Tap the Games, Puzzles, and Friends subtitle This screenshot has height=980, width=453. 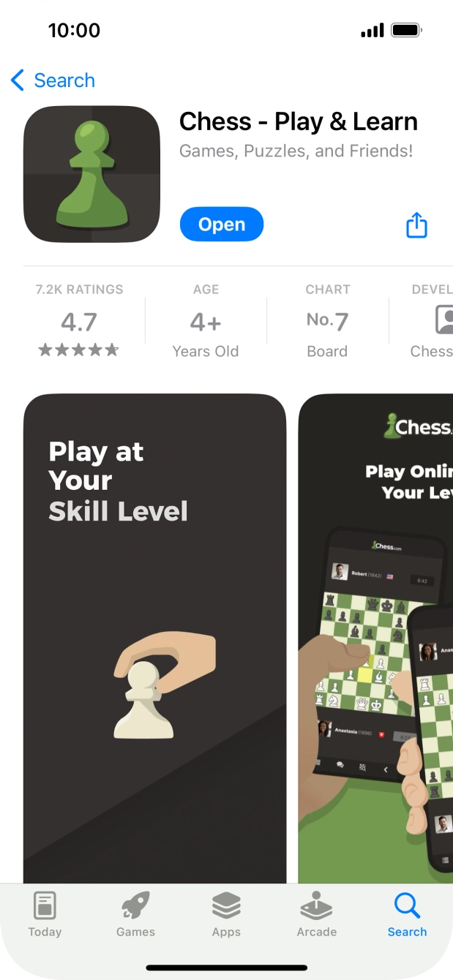[296, 151]
